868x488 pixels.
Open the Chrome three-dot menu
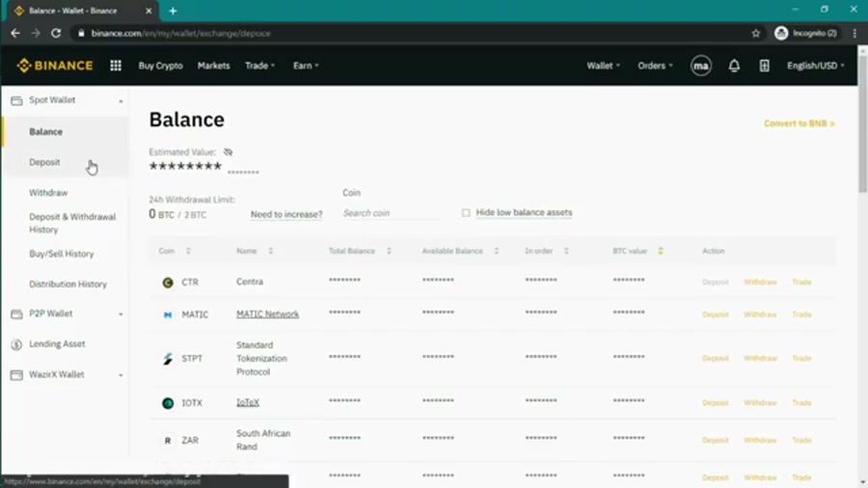point(854,33)
